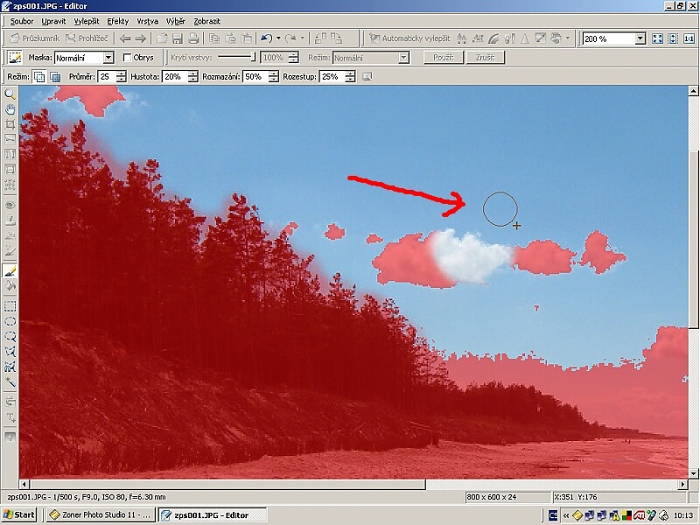Click the Průměr value field showing 25
Viewport: 700px width, 525px height.
coord(105,76)
